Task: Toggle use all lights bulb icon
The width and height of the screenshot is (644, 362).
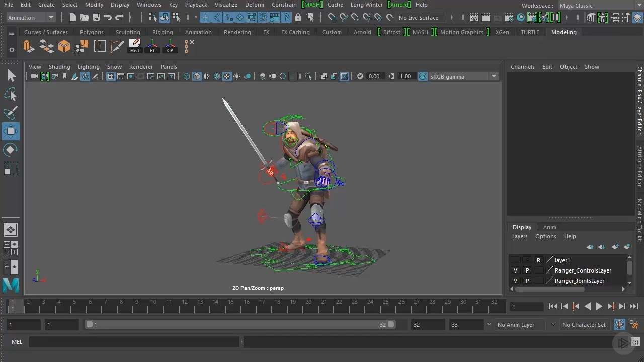Action: click(x=237, y=76)
